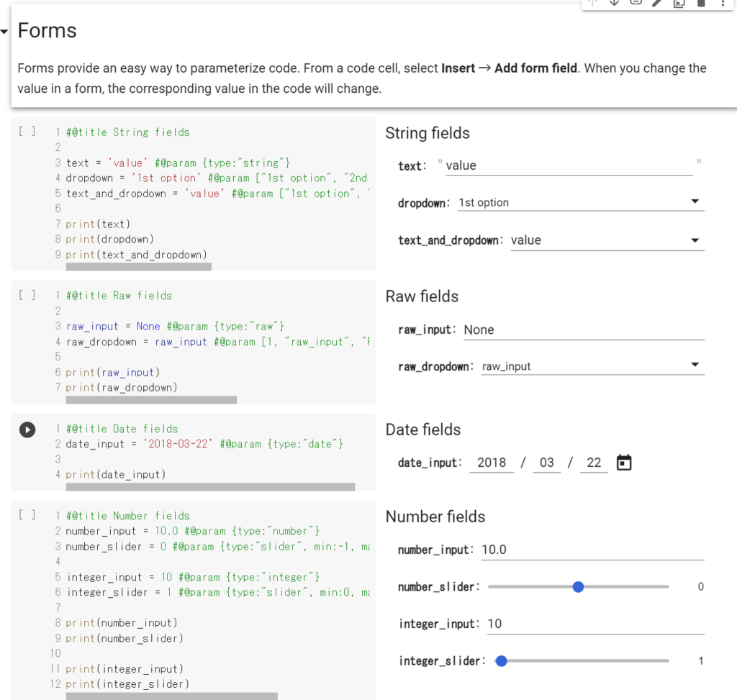Image resolution: width=737 pixels, height=700 pixels.
Task: Open the more cell actions menu
Action: (723, 3)
